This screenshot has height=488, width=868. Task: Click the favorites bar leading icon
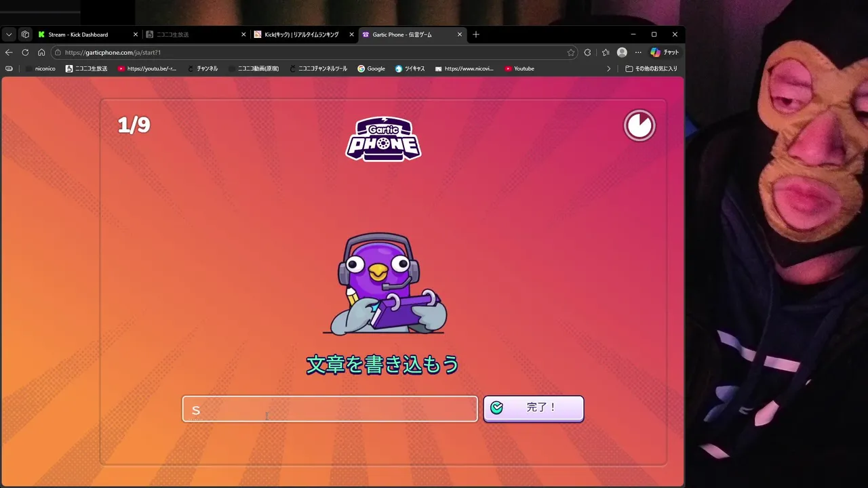click(x=9, y=68)
